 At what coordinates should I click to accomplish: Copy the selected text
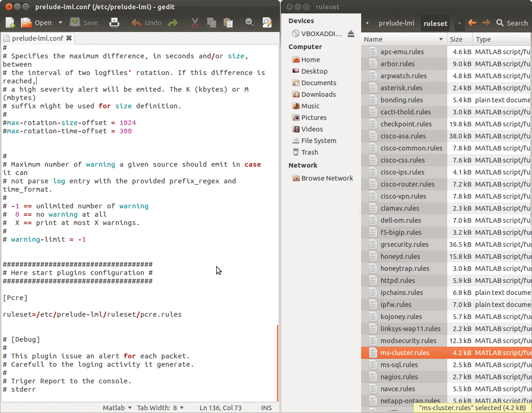[x=212, y=23]
